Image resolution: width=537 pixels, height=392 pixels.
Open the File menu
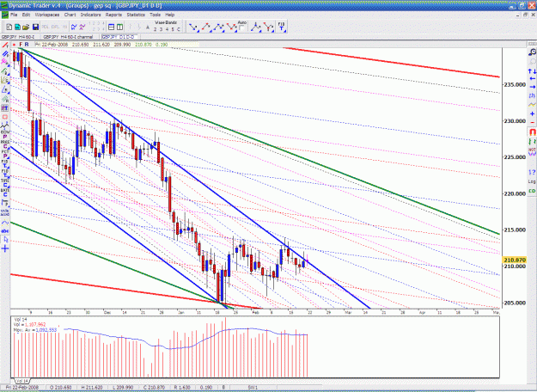click(14, 15)
